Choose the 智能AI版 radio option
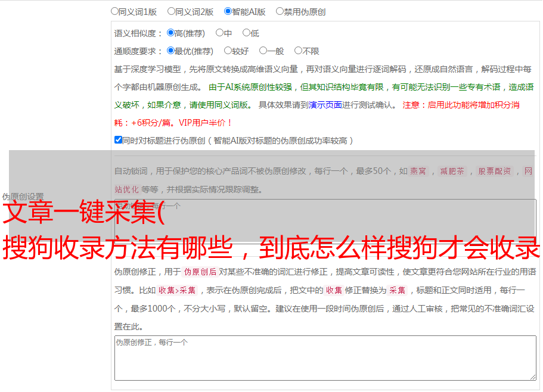Viewport: 543px width, 392px height. [x=228, y=11]
